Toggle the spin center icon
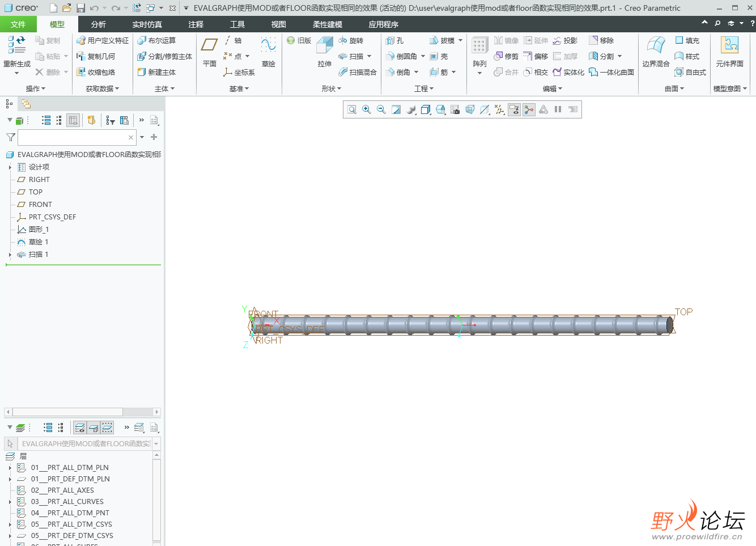This screenshot has height=546, width=756. (x=529, y=109)
